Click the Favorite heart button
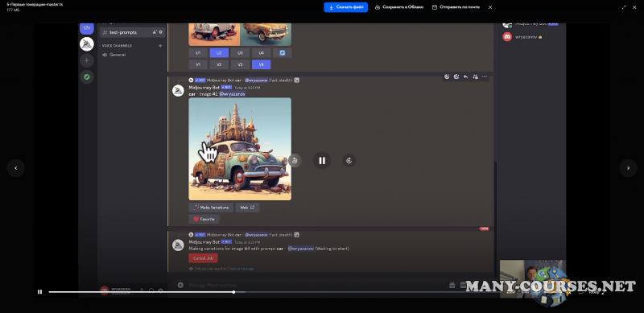The image size is (644, 313). 204,219
